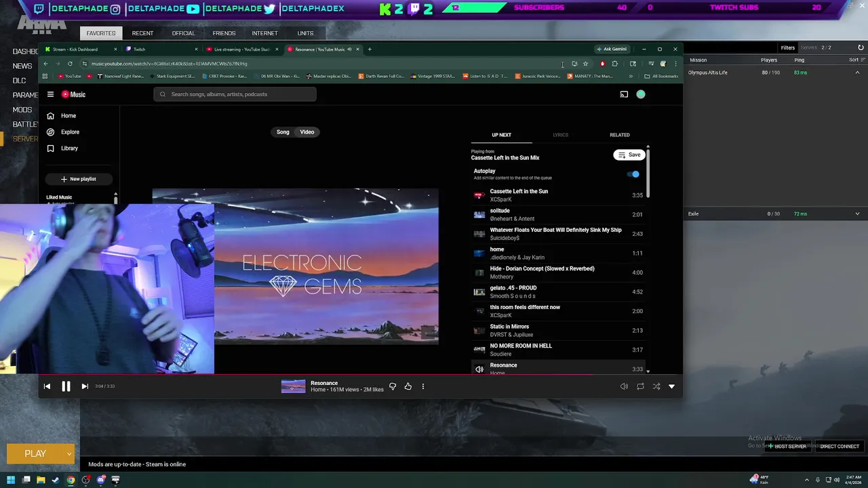Image resolution: width=868 pixels, height=488 pixels.
Task: Play home by .diedlonely & Jay Karin
Action: click(558, 253)
